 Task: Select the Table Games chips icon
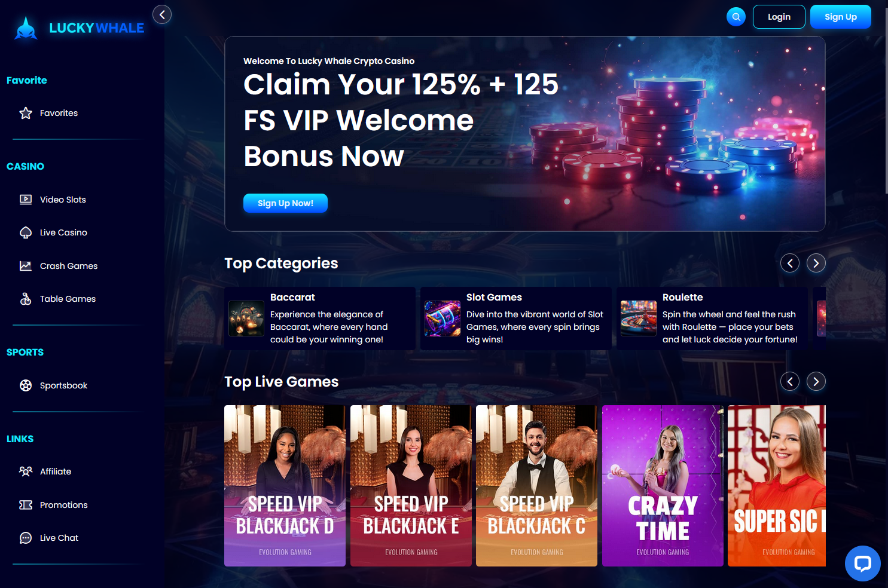(26, 299)
